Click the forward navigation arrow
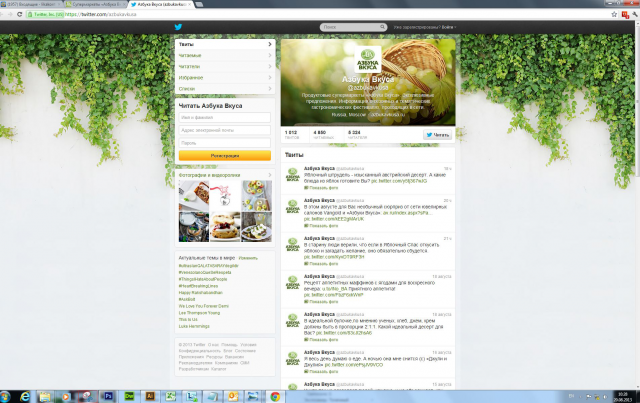 coord(9,14)
